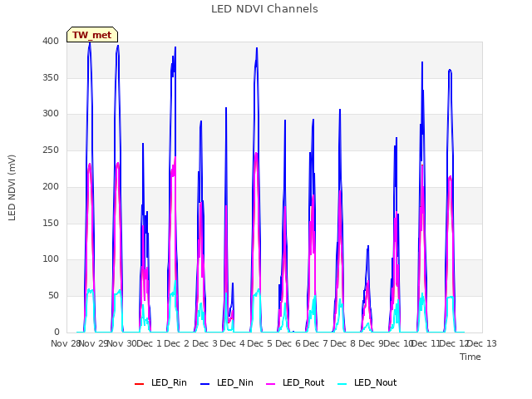Click the 50 y-axis tick label
532x399 pixels.
pyautogui.click(x=53, y=296)
